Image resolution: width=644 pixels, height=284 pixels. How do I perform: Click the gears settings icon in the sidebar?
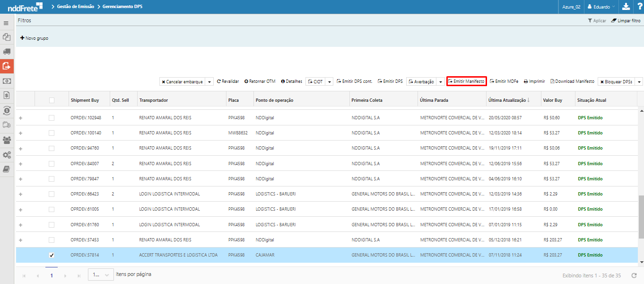tap(7, 155)
